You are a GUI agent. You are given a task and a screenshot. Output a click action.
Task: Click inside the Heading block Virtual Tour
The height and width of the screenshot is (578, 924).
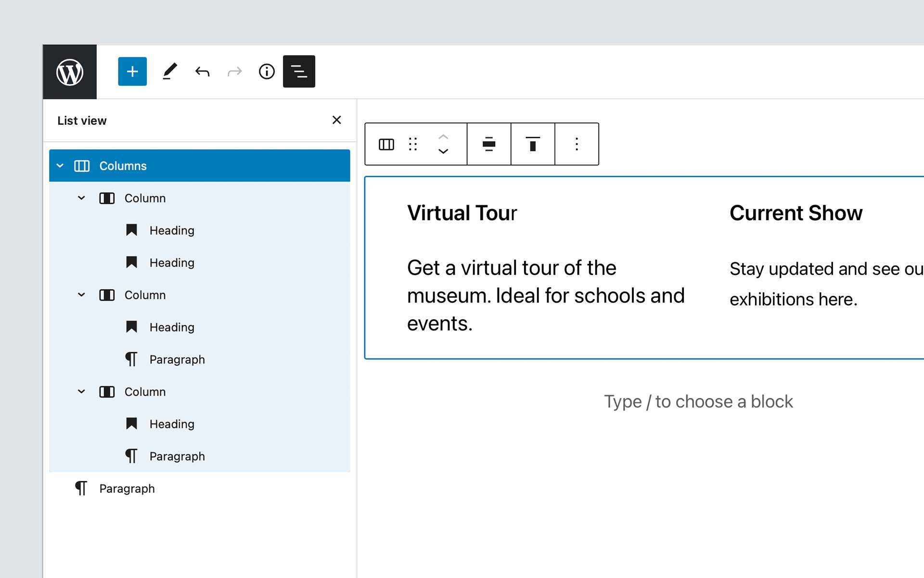point(462,212)
